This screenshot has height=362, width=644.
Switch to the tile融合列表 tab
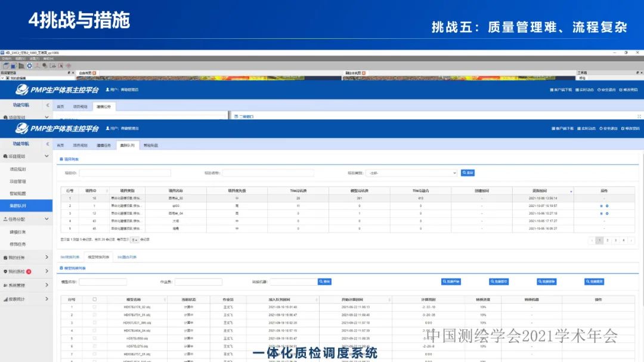pyautogui.click(x=126, y=257)
